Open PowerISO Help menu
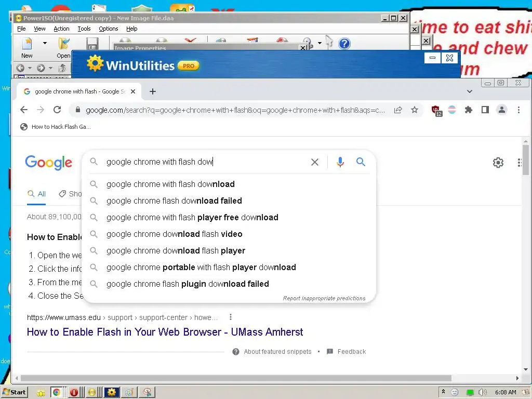The height and width of the screenshot is (399, 532). tap(131, 29)
